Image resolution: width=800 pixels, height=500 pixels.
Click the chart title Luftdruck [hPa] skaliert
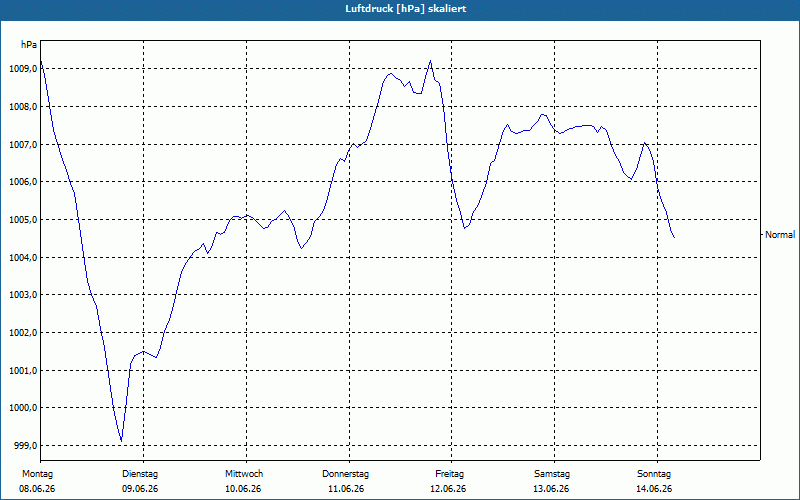406,9
